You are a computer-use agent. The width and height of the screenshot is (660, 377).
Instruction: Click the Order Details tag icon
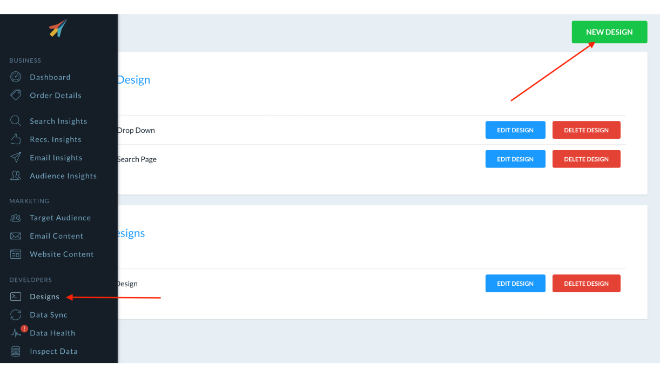[x=16, y=95]
